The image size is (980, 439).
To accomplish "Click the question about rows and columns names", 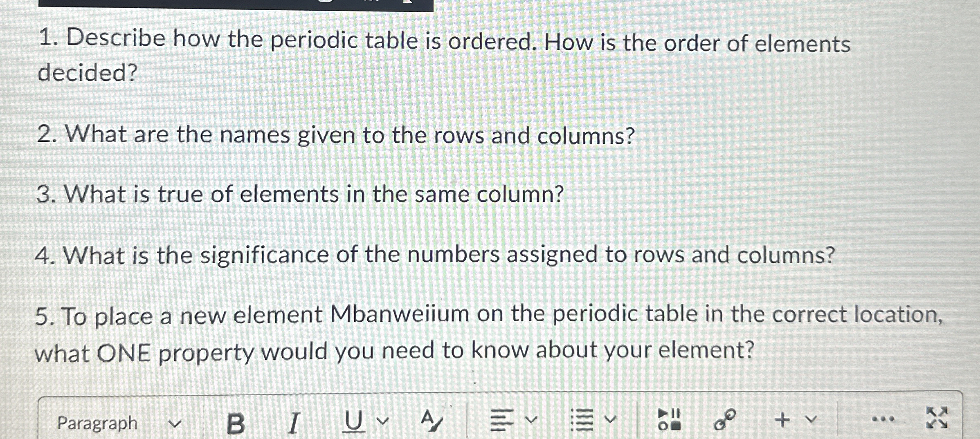I will click(x=336, y=134).
